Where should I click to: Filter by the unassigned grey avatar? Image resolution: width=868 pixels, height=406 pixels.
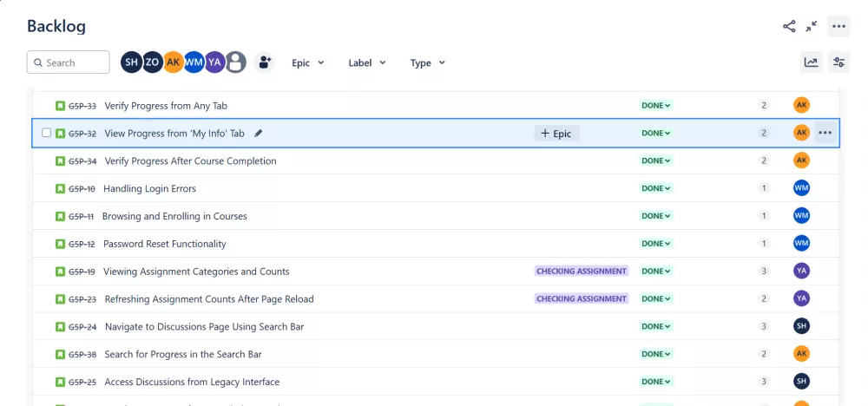tap(236, 62)
